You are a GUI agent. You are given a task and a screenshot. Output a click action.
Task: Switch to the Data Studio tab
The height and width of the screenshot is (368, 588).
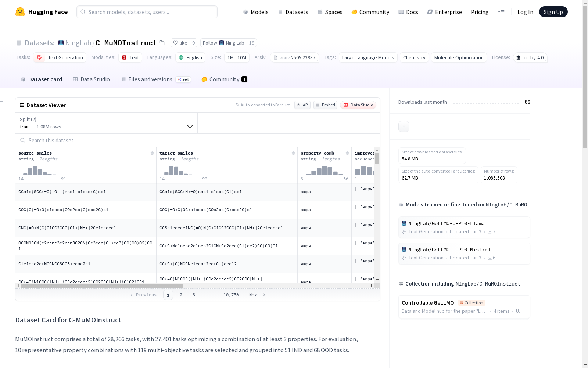(92, 79)
